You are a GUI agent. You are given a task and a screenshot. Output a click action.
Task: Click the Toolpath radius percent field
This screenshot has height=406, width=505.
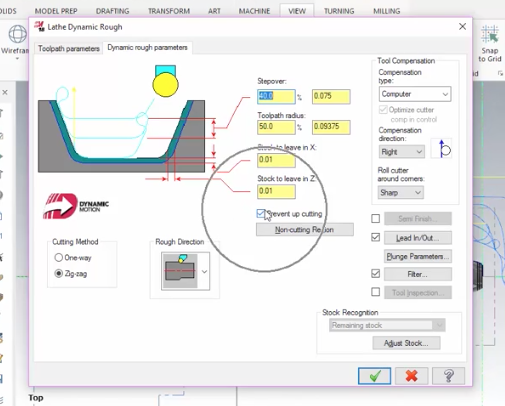[x=276, y=127]
